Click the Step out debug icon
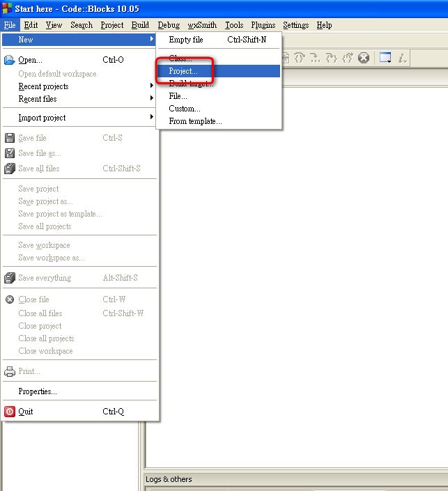Image resolution: width=448 pixels, height=491 pixels. (x=348, y=58)
